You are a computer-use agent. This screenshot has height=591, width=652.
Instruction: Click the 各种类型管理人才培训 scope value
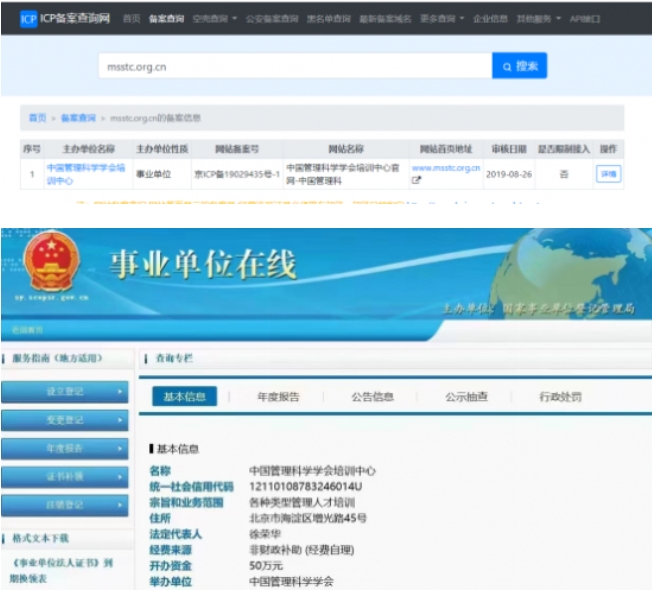pos(302,502)
